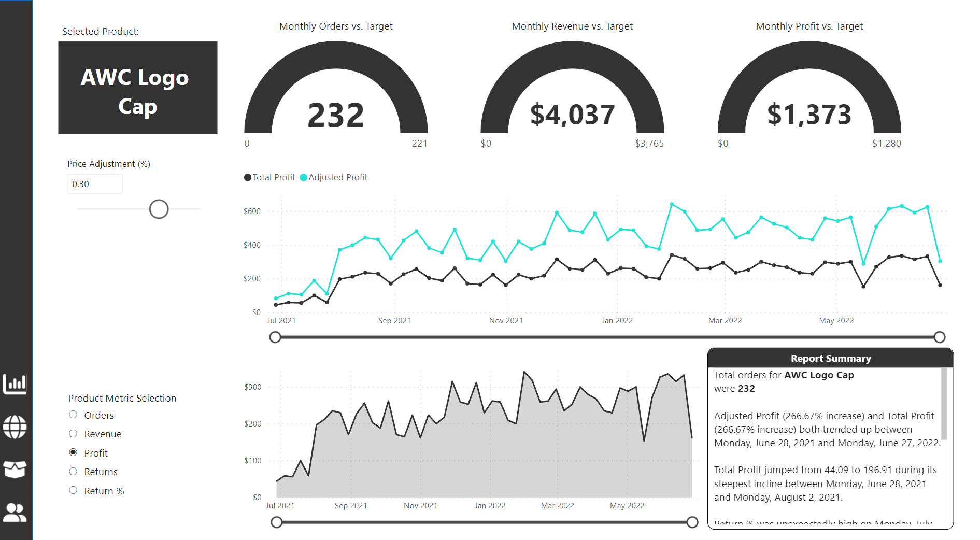Click the area chart's right range handle
The width and height of the screenshot is (980, 540).
tap(692, 522)
